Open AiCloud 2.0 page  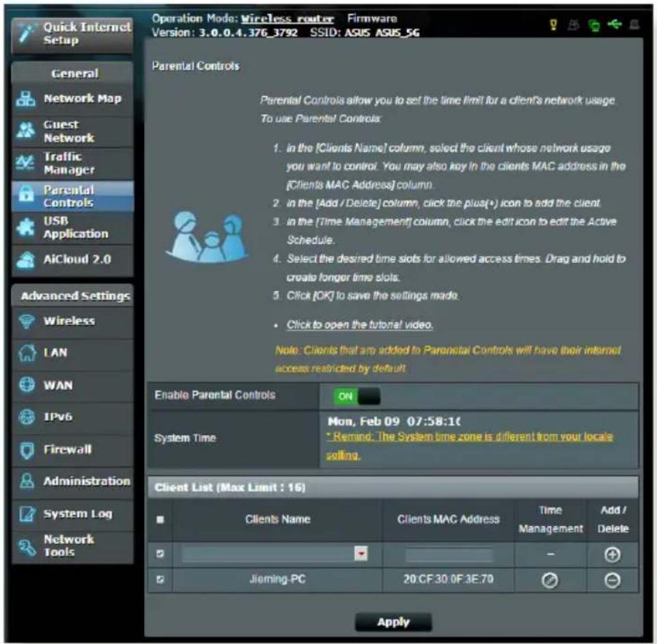tap(72, 260)
